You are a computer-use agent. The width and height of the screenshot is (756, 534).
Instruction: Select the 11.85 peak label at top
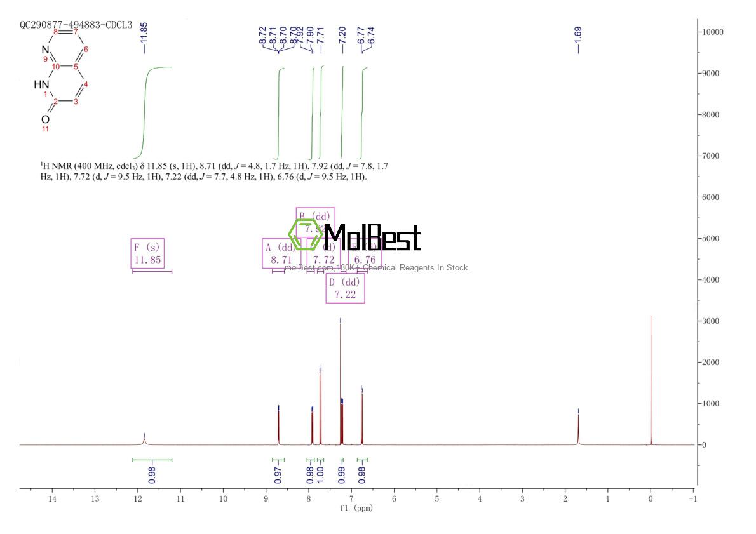point(144,32)
